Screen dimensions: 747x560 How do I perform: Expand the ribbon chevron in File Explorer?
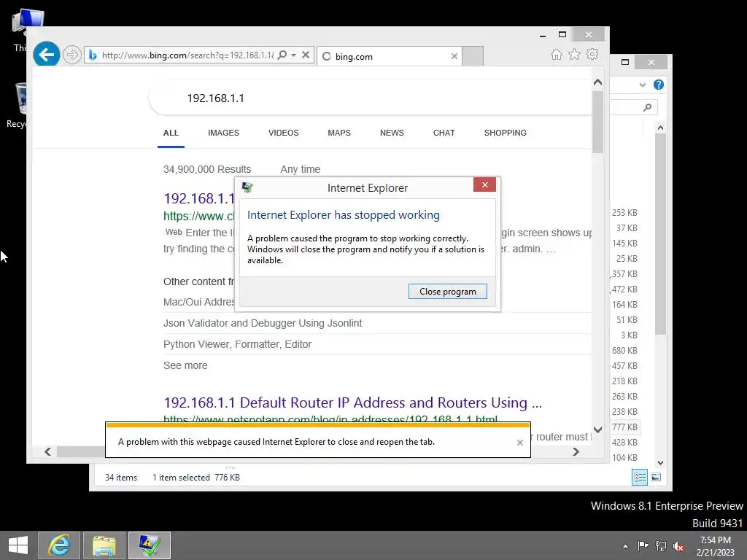click(643, 85)
